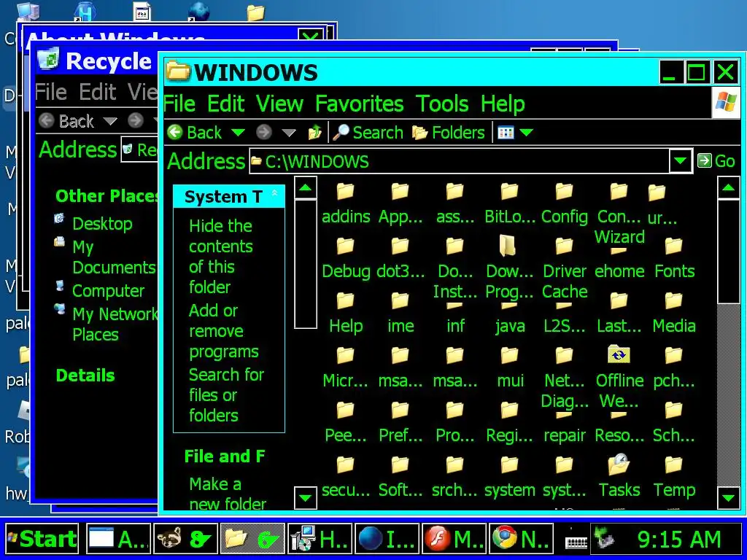This screenshot has width=747, height=560.
Task: Expand the Forward history dropdown
Action: (289, 133)
